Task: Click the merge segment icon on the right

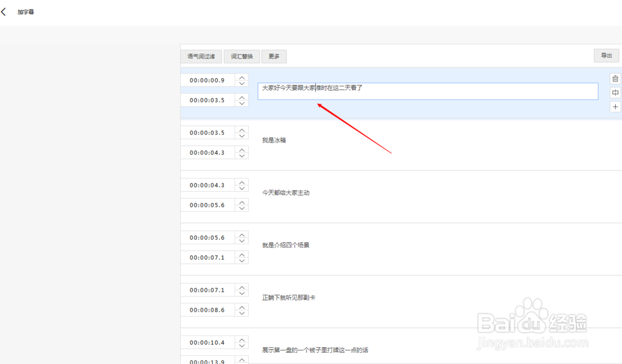Action: coord(615,92)
